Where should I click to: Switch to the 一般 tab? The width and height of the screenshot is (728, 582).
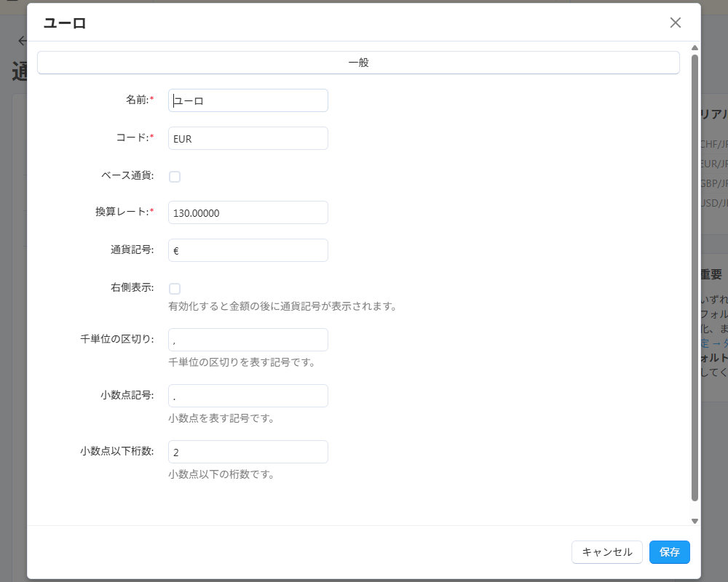(358, 63)
